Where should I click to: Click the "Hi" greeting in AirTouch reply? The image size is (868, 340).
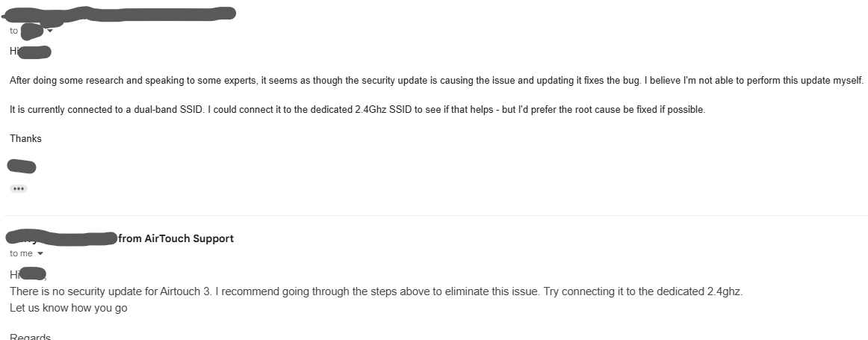tap(14, 274)
